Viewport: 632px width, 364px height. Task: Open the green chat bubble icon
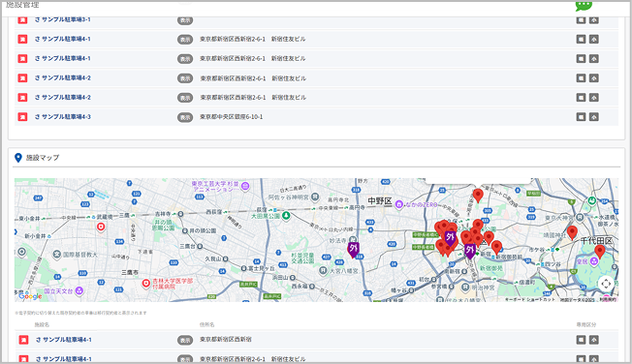584,5
